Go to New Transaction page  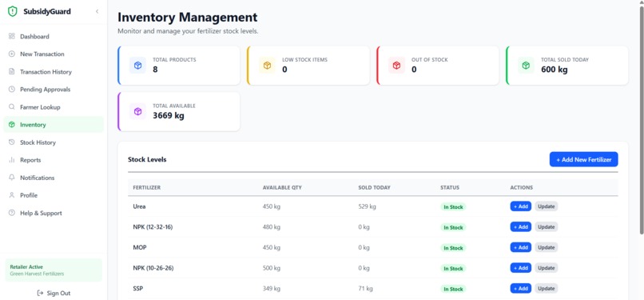pyautogui.click(x=54, y=54)
